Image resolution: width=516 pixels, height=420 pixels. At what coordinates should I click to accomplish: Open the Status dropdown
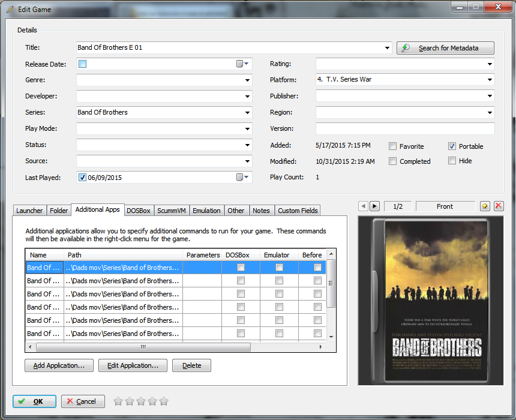pyautogui.click(x=247, y=145)
